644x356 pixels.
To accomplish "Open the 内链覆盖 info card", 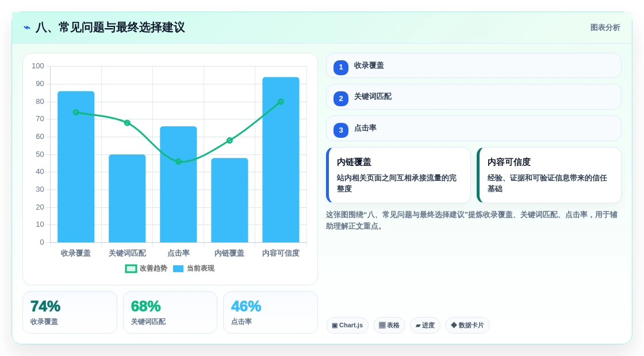I will (398, 175).
